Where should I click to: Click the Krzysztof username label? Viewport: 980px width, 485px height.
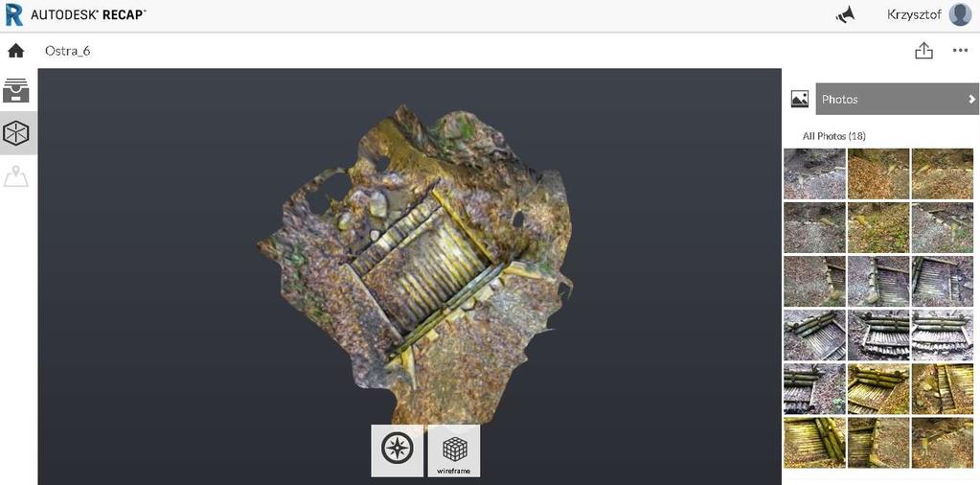coord(914,14)
